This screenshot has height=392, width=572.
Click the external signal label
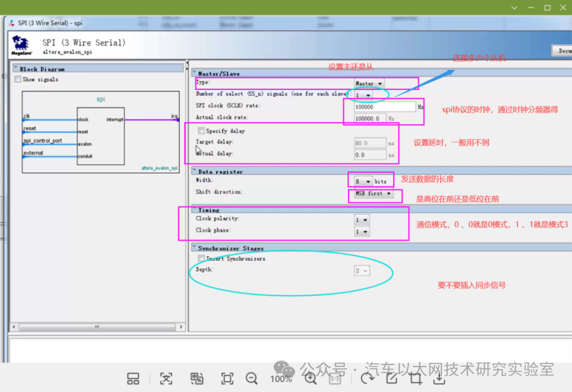tap(33, 153)
